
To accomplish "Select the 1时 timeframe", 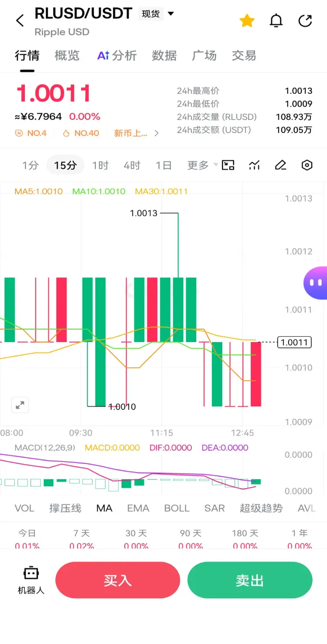I will pos(100,165).
